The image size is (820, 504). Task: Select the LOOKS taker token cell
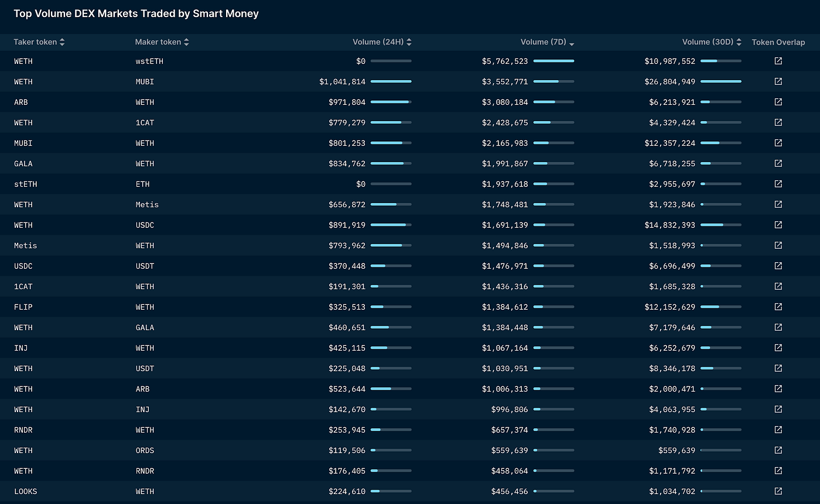click(26, 491)
